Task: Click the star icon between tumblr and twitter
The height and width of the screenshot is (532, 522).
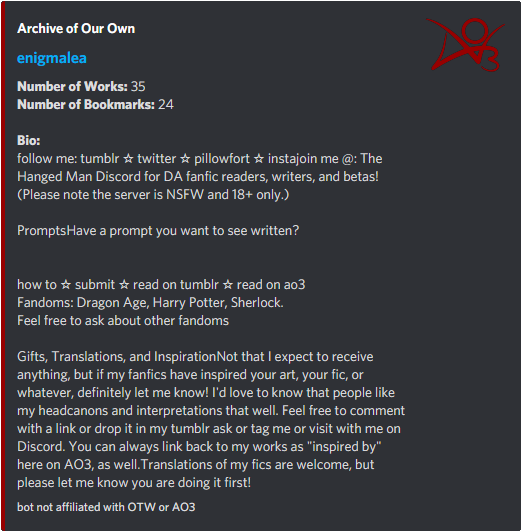Action: coord(128,159)
